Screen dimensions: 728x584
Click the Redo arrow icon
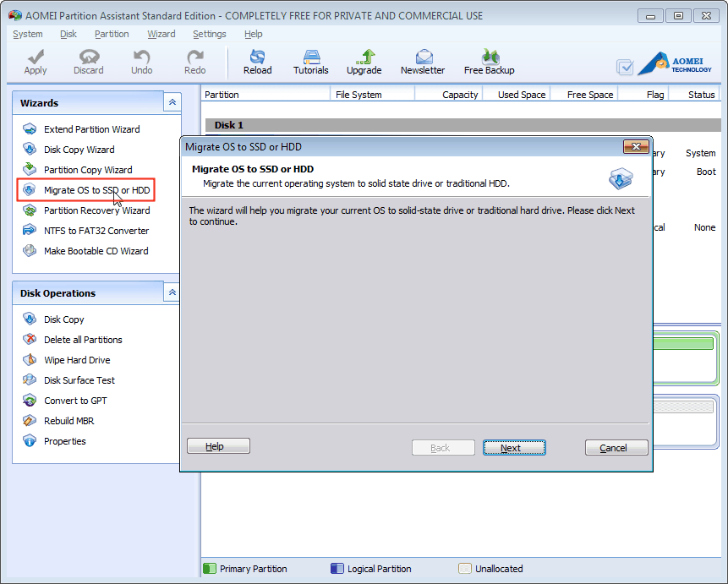pos(195,57)
